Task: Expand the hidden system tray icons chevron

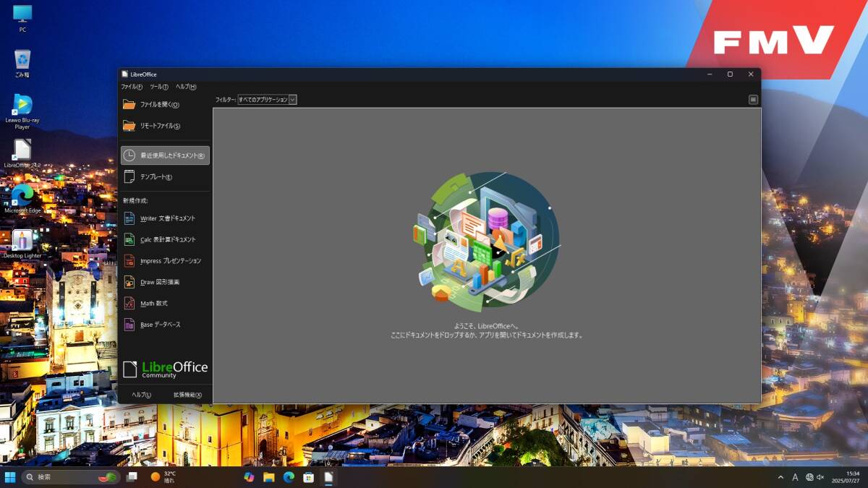Action: (780, 477)
